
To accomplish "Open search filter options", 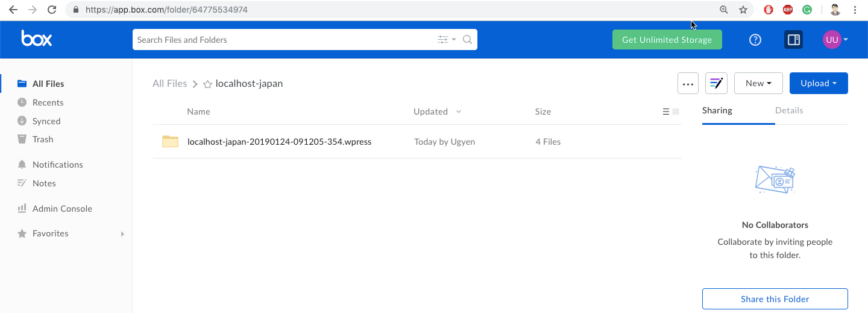I will [x=446, y=40].
